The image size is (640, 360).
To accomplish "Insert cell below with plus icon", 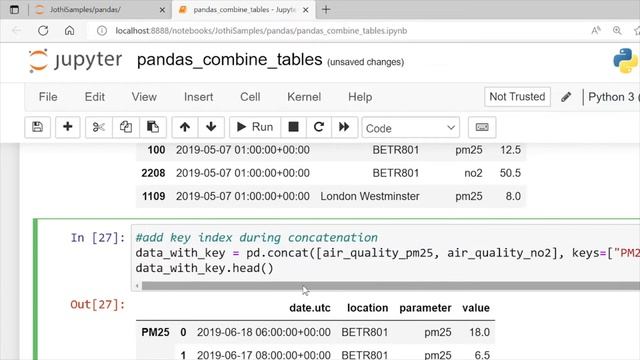I will pos(68,127).
